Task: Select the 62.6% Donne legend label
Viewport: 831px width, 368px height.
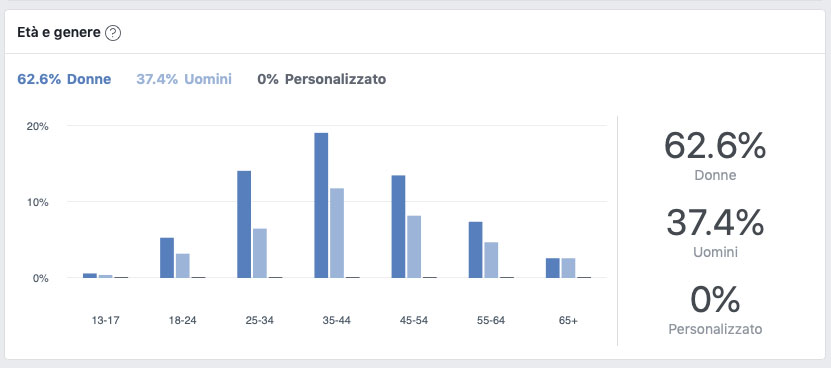Action: 64,80
